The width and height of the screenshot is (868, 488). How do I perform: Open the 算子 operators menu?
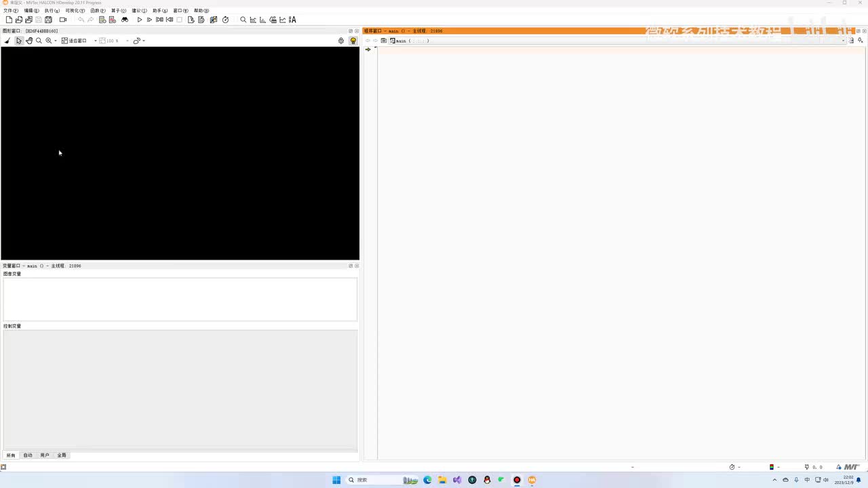119,11
